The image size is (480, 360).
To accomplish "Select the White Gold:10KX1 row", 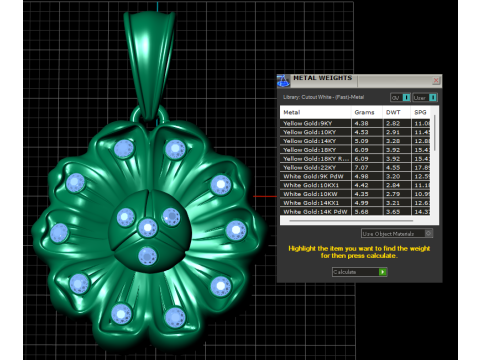I will pyautogui.click(x=355, y=185).
